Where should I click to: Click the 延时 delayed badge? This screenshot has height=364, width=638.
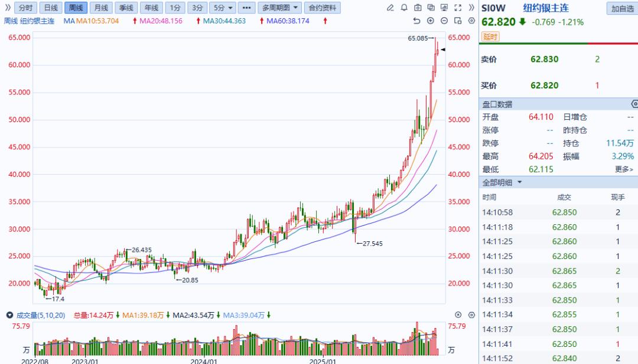tap(490, 37)
